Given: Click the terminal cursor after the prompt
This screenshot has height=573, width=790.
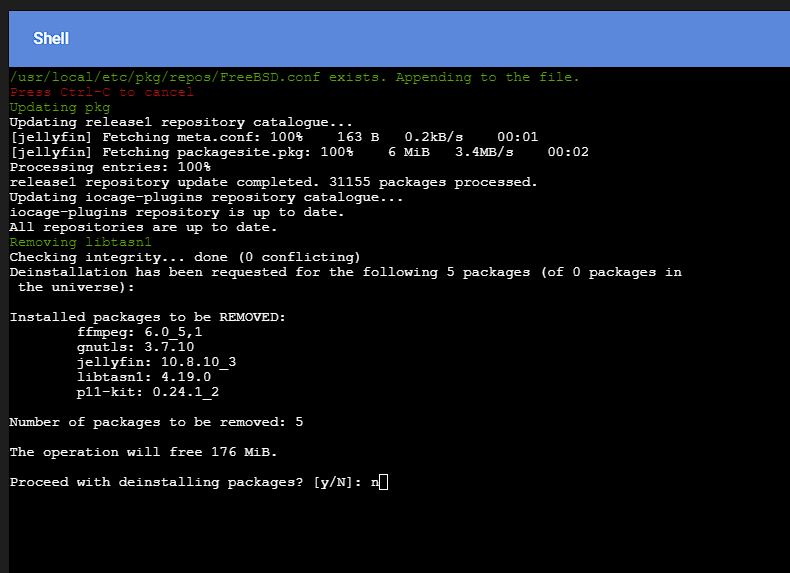Looking at the screenshot, I should [x=383, y=482].
